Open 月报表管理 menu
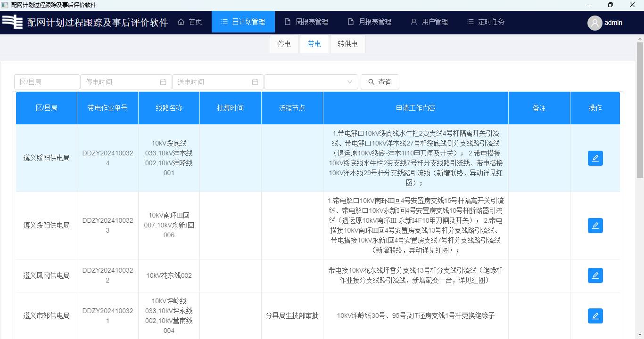Image resolution: width=644 pixels, height=339 pixels. (370, 22)
